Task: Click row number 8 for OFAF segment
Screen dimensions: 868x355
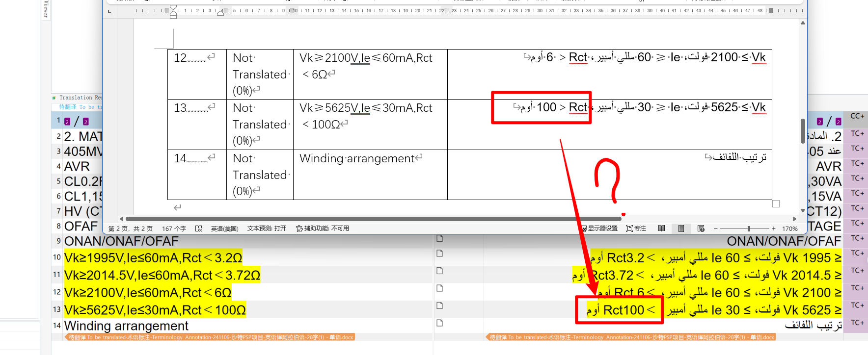Action: pos(58,226)
